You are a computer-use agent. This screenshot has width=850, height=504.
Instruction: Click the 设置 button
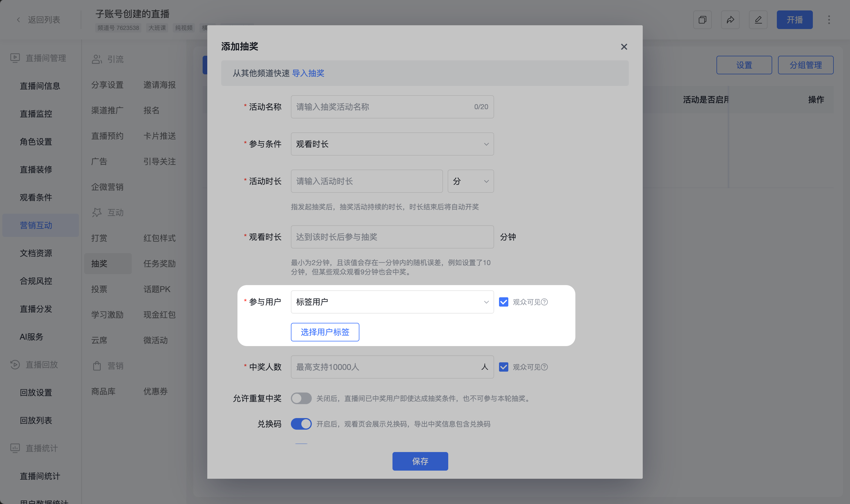click(x=744, y=65)
